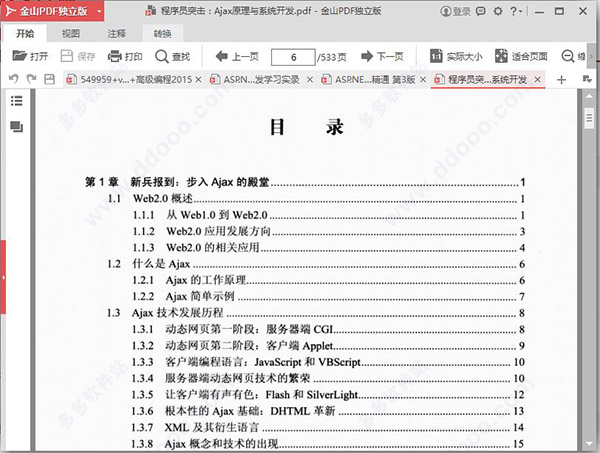Click the 1.1.2 Web2.0 应用发展方向 line
This screenshot has height=453, width=600.
(x=329, y=231)
